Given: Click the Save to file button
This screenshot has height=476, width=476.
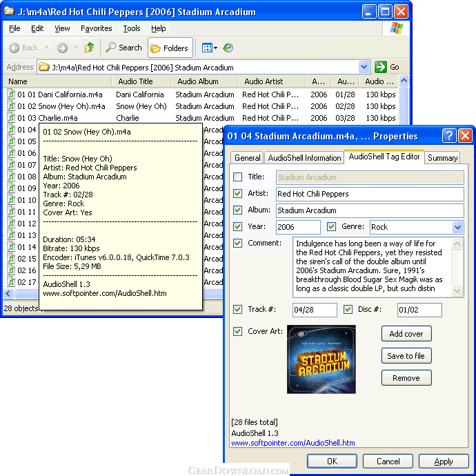Looking at the screenshot, I should [x=406, y=356].
